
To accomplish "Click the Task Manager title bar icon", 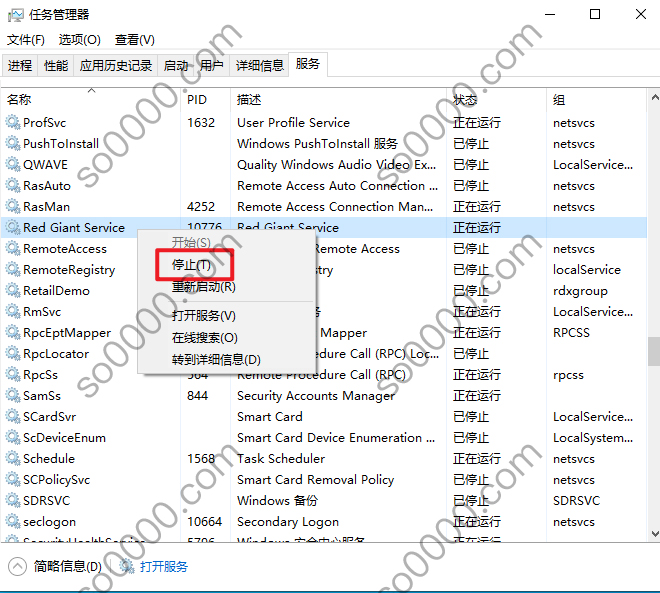I will (16, 15).
